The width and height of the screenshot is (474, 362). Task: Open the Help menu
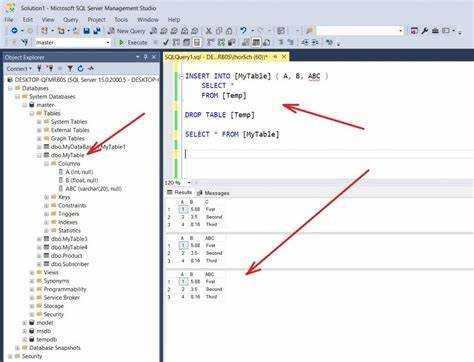[174, 20]
